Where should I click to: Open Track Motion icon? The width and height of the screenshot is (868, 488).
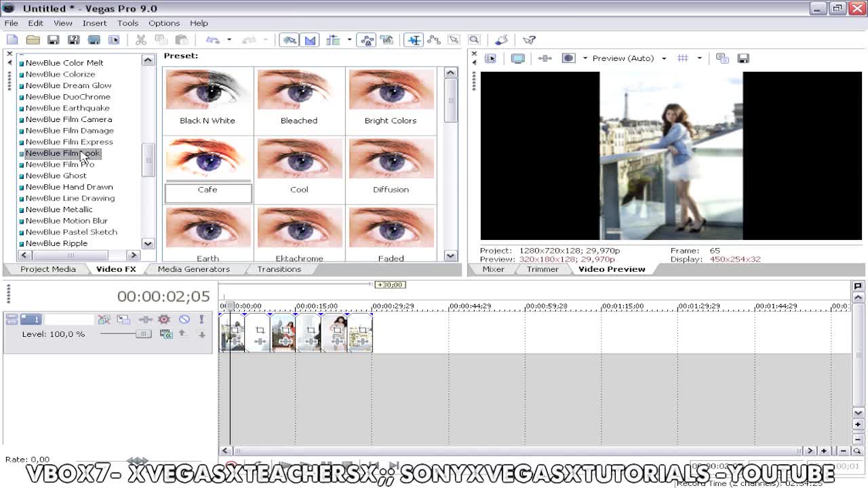[123, 319]
